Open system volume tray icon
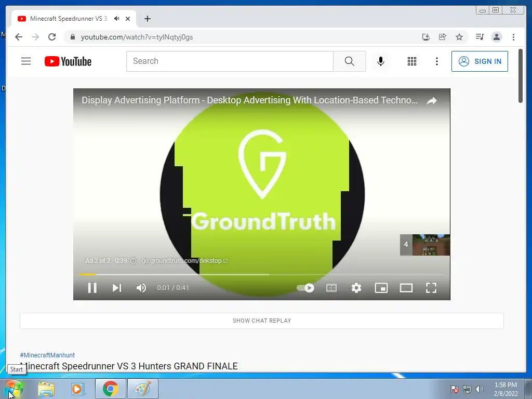532x399 pixels. point(480,389)
